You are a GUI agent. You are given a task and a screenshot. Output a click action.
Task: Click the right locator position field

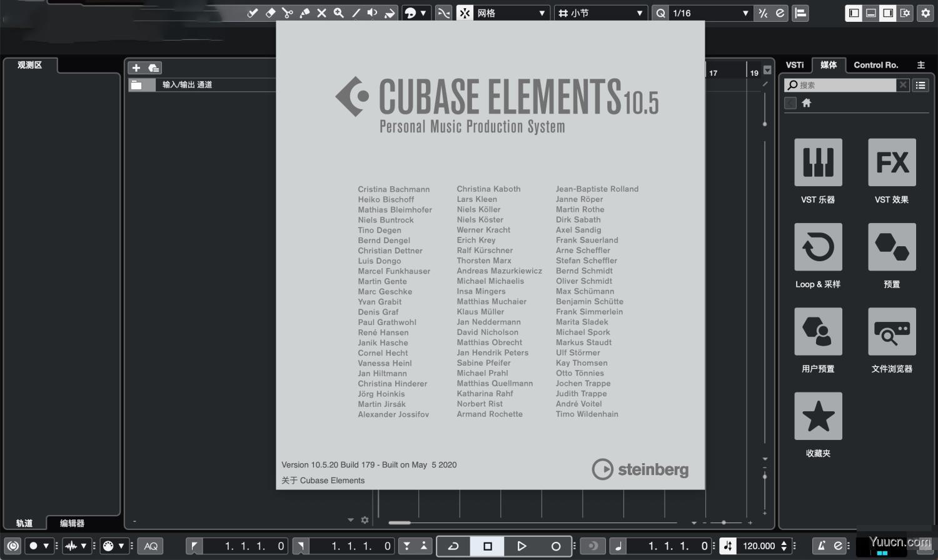pos(351,546)
